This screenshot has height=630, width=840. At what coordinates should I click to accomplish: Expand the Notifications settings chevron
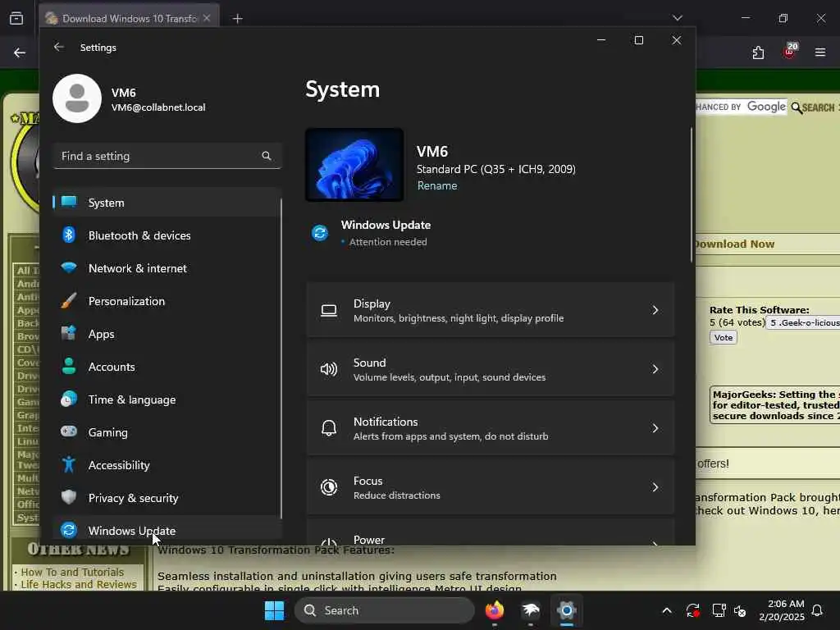pyautogui.click(x=655, y=428)
